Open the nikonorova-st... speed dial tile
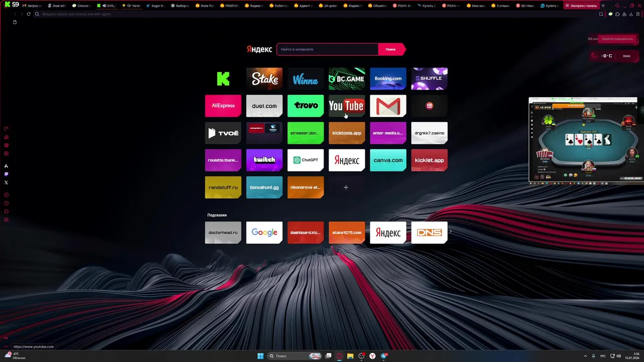The height and width of the screenshot is (362, 644). tap(305, 188)
